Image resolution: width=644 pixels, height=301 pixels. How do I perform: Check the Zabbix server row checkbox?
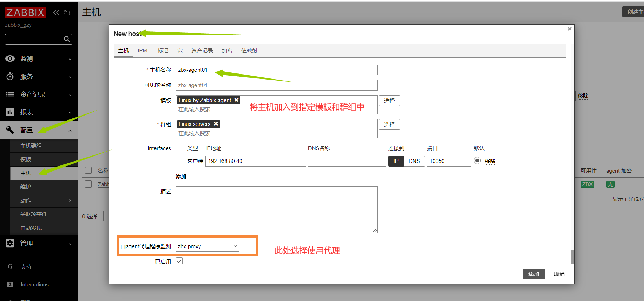point(88,184)
